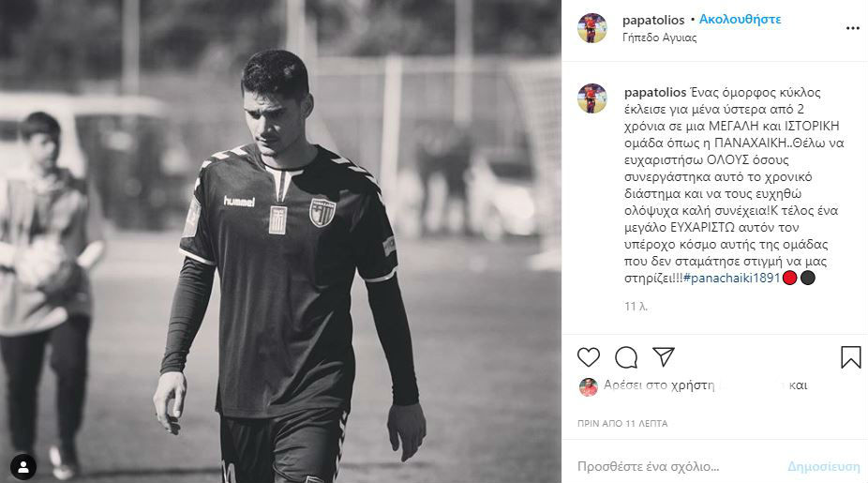868x483 pixels.
Task: Show tagged people icon on photo
Action: coord(23,467)
